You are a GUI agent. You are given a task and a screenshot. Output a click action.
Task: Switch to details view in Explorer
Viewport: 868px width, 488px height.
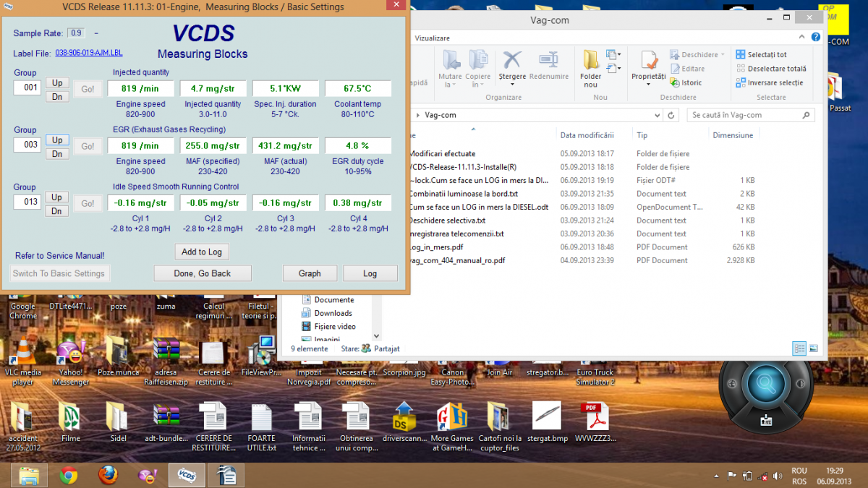point(800,348)
